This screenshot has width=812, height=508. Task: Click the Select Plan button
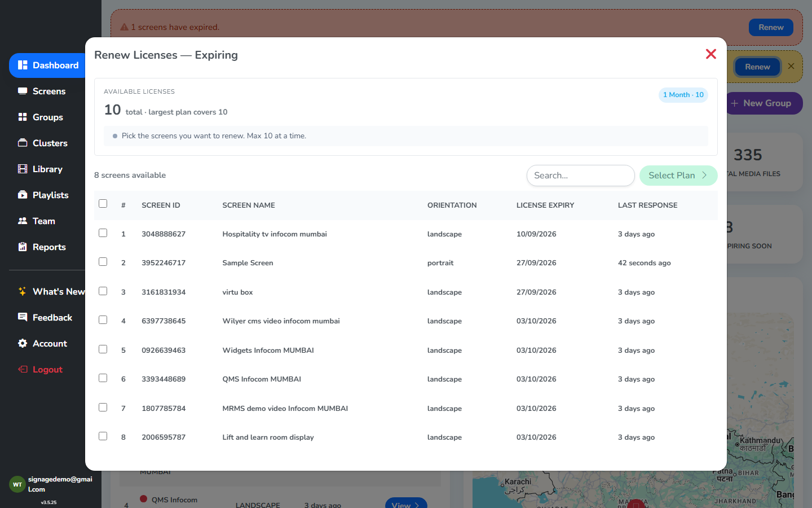pos(678,176)
